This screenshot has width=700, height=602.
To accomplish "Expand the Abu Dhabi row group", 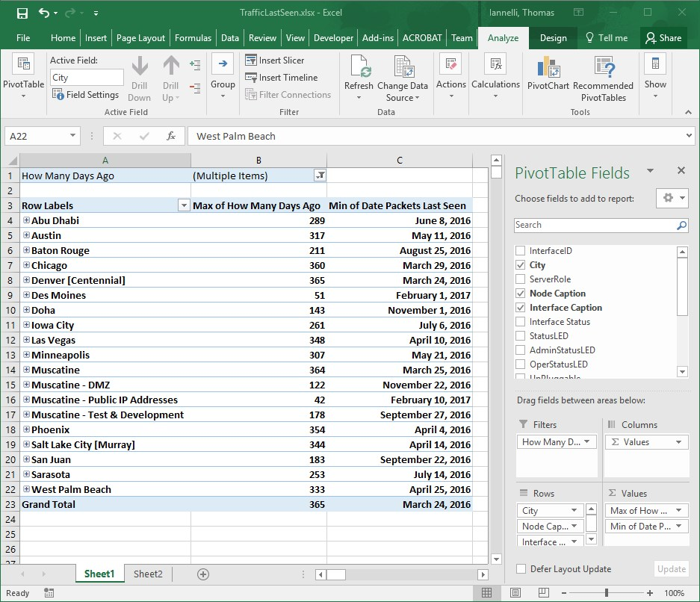I will click(x=26, y=220).
